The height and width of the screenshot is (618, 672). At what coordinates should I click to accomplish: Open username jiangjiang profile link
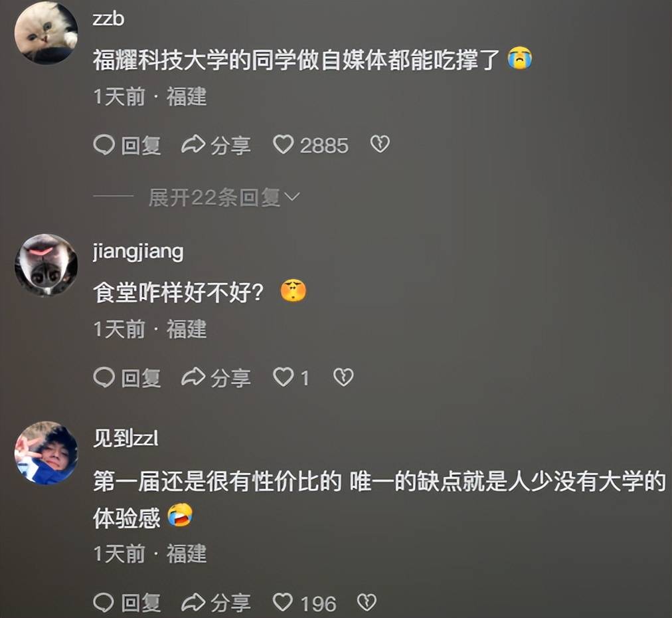(x=138, y=252)
